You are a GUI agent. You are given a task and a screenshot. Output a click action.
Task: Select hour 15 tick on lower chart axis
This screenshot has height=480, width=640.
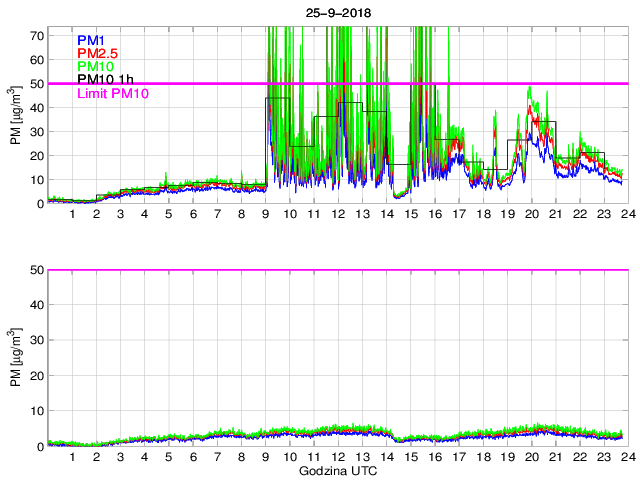(410, 457)
